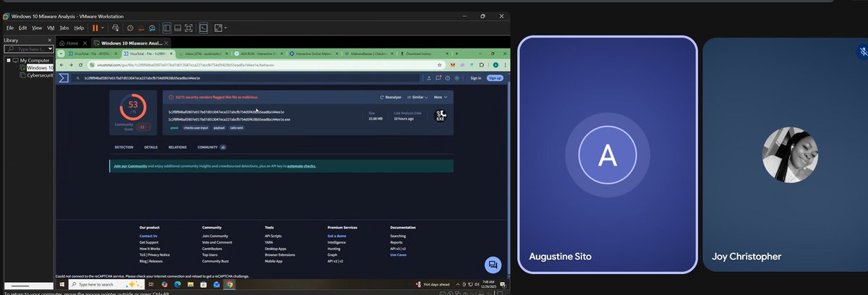Open Chrome from the VM taskbar

click(x=229, y=285)
